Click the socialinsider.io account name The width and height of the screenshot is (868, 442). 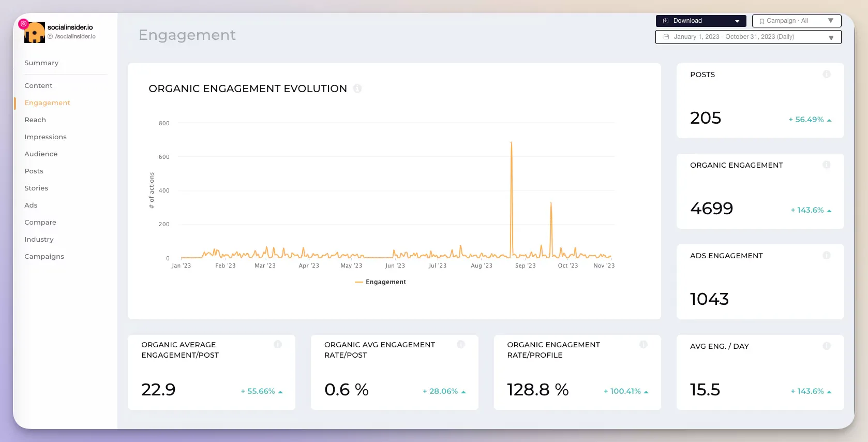pyautogui.click(x=70, y=27)
